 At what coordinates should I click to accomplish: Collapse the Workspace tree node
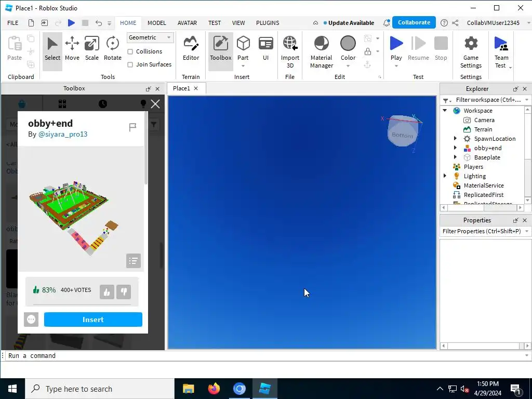click(445, 111)
